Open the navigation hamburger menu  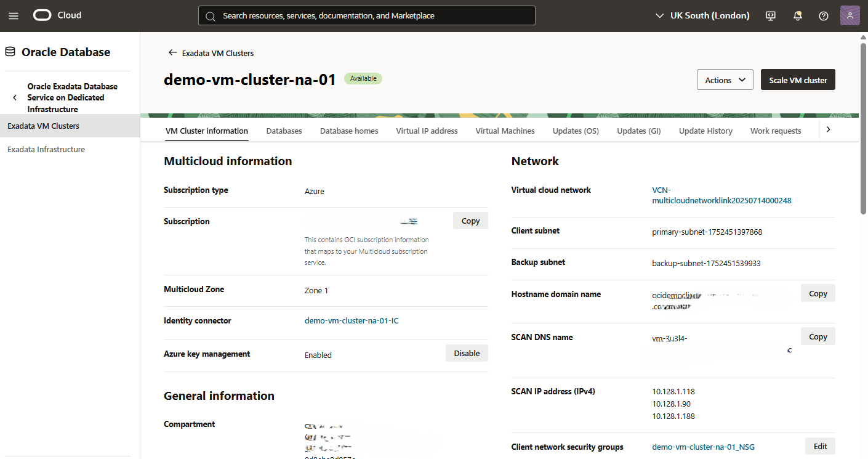click(x=14, y=15)
